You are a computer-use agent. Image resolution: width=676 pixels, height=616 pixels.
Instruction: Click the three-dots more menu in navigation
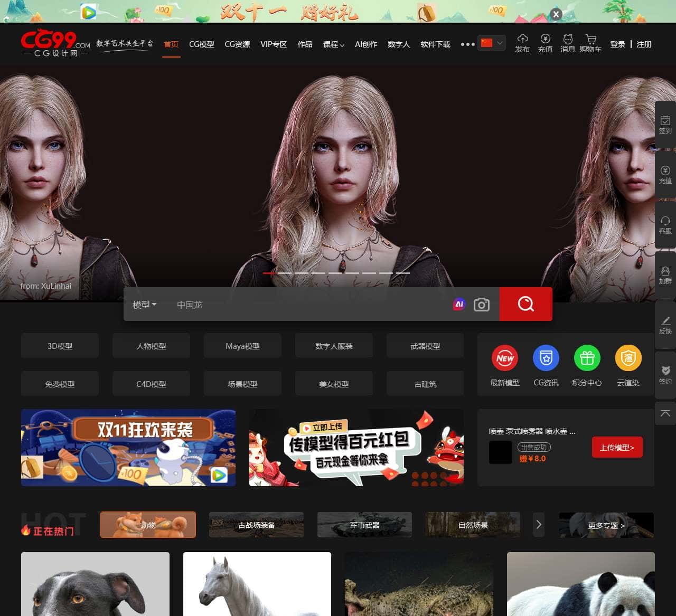[467, 44]
